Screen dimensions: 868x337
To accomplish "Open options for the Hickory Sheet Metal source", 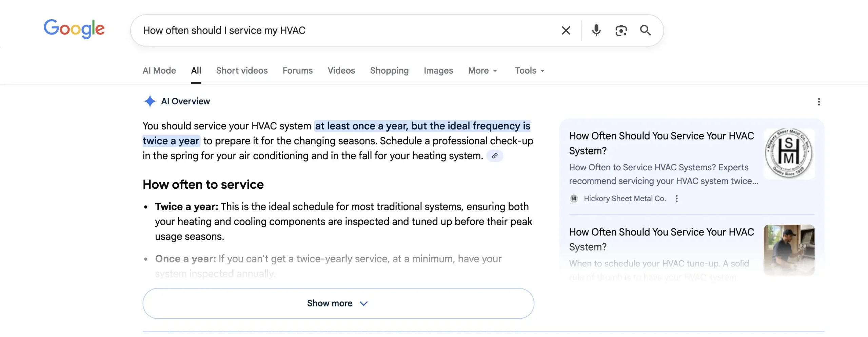I will point(677,199).
